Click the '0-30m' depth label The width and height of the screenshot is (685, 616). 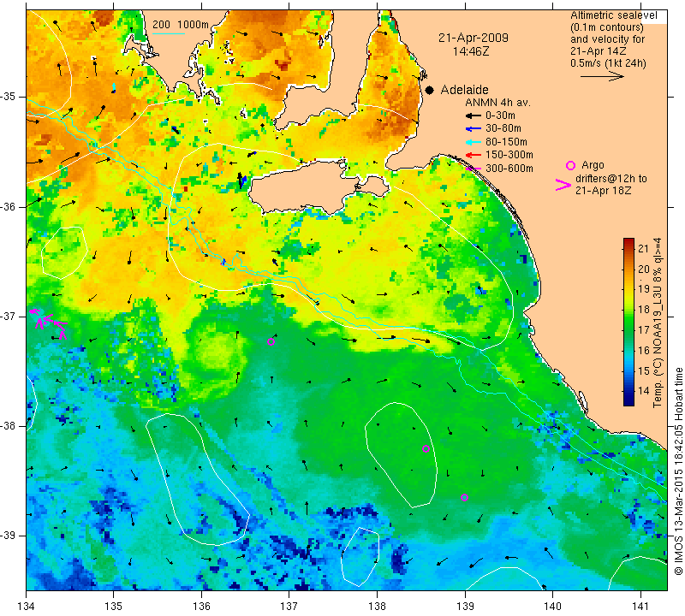500,115
